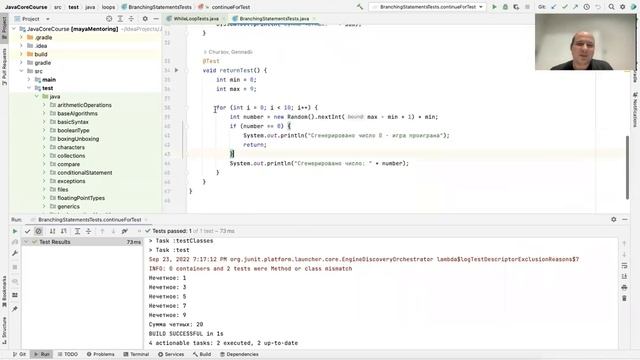This screenshot has height=360, width=640.
Task: Expand all test results icon in Run toolbar
Action: pos(77,231)
